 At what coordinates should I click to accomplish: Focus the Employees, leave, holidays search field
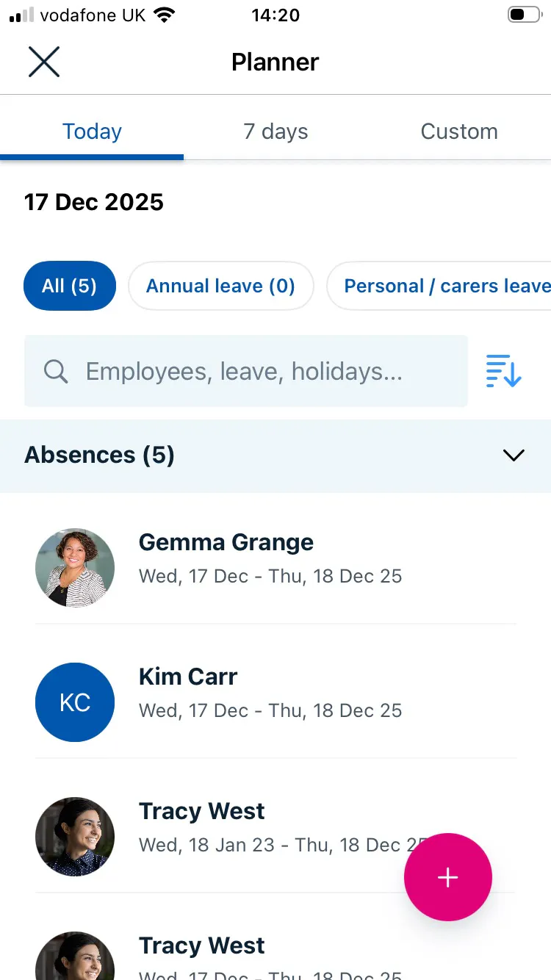(x=257, y=372)
